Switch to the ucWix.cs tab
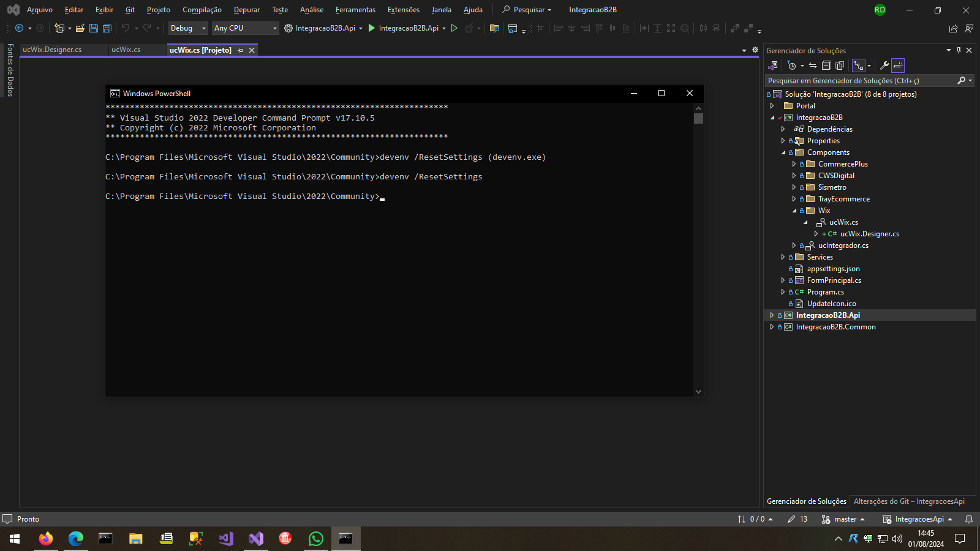980x551 pixels. (x=126, y=50)
